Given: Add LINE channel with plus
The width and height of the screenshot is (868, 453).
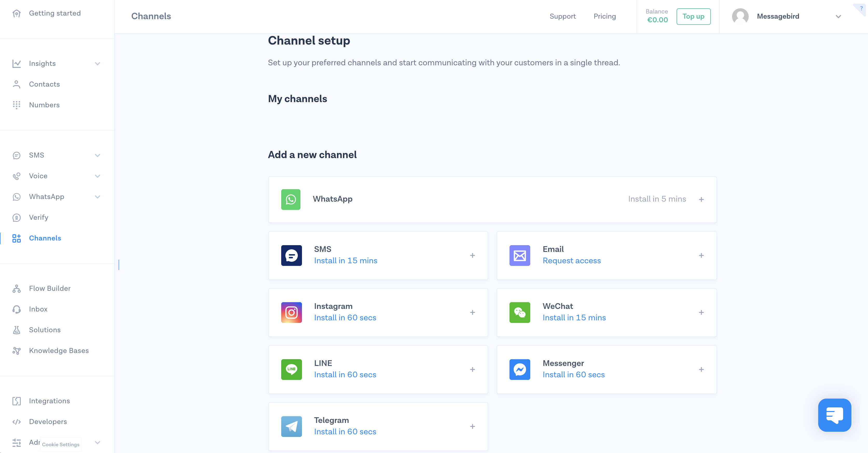Looking at the screenshot, I should point(472,370).
